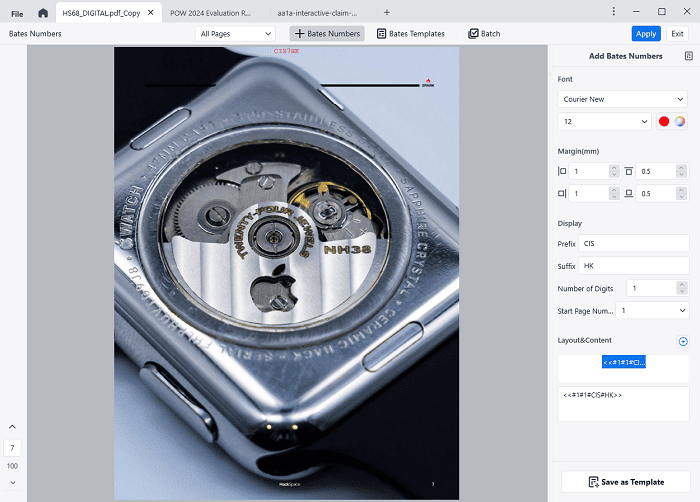Go to previous page with up arrow

[x=12, y=428]
